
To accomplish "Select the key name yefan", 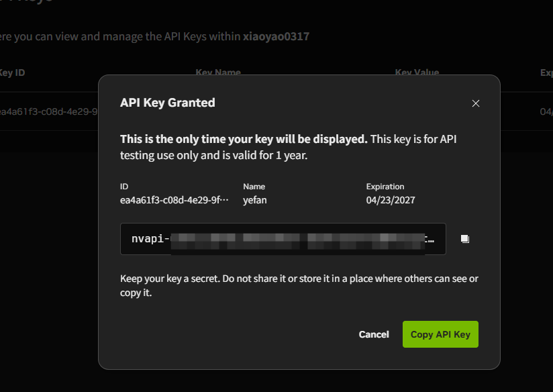I will click(254, 200).
